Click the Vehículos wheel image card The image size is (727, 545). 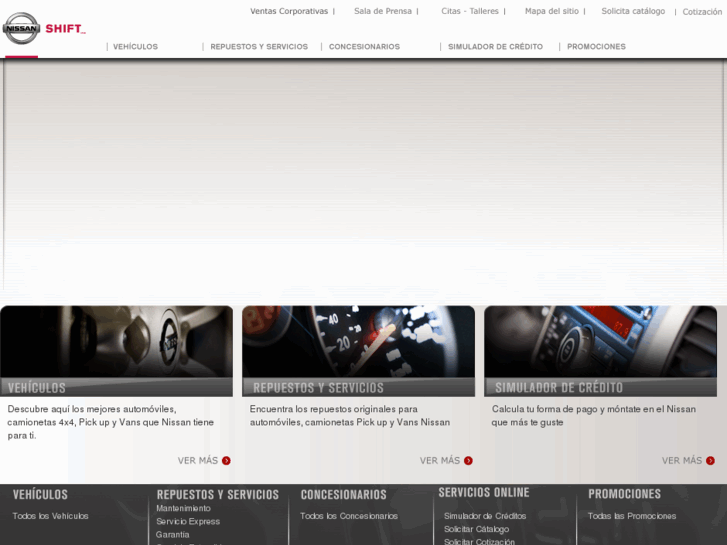pos(116,341)
